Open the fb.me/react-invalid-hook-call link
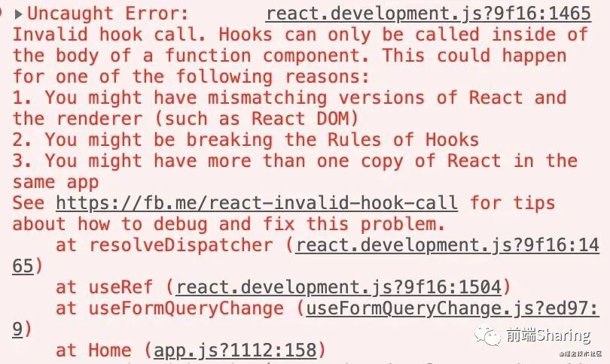 click(x=257, y=203)
